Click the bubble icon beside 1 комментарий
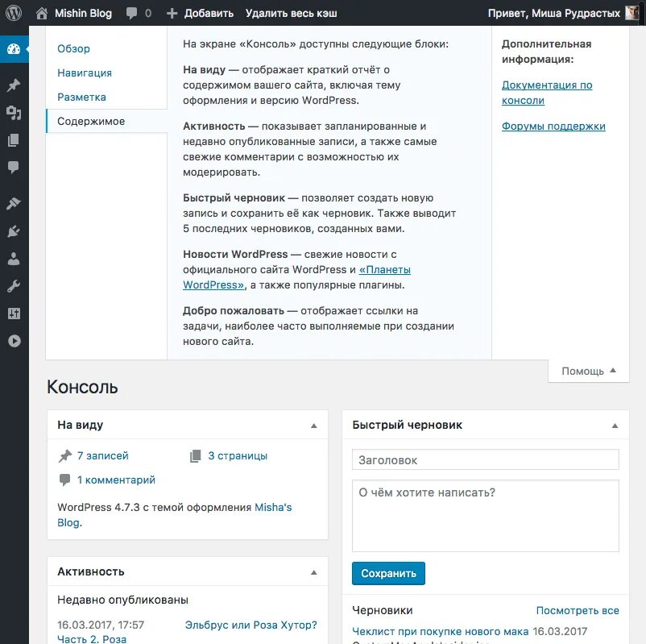646x644 pixels. pyautogui.click(x=64, y=480)
